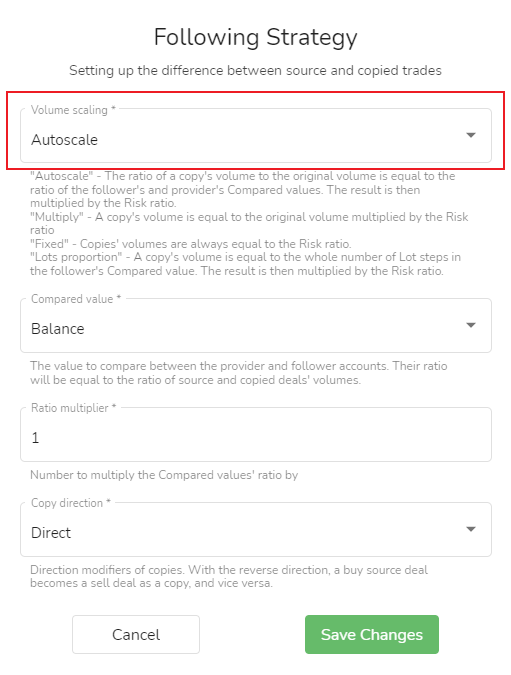Click the green Save Changes button
Image resolution: width=511 pixels, height=675 pixels.
372,635
